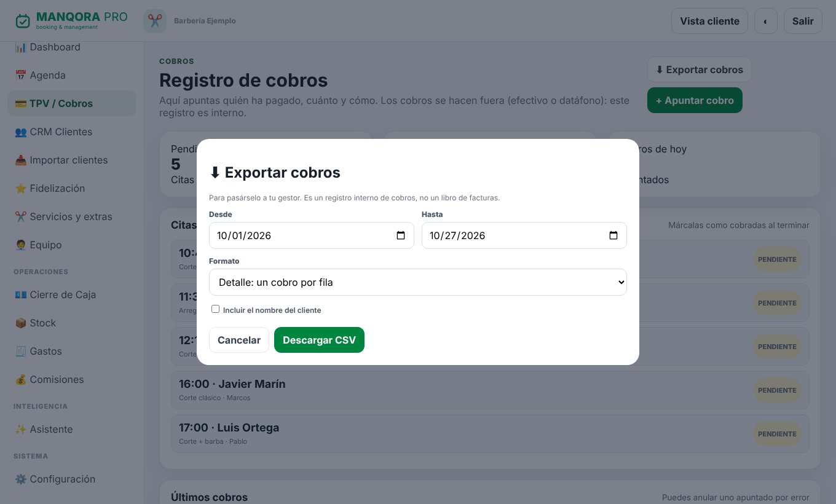Click the Manqora Pro logo icon
This screenshot has width=836, height=504.
[23, 21]
